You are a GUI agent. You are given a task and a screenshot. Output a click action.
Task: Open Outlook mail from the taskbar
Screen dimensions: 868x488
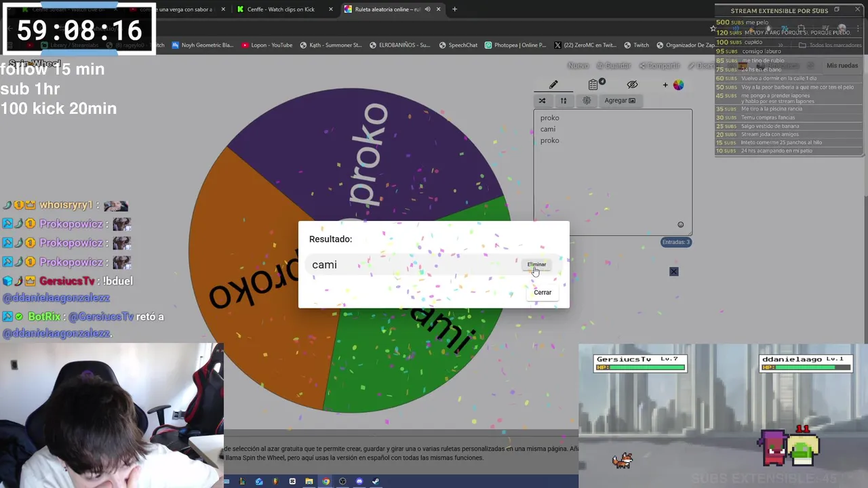pos(259,481)
